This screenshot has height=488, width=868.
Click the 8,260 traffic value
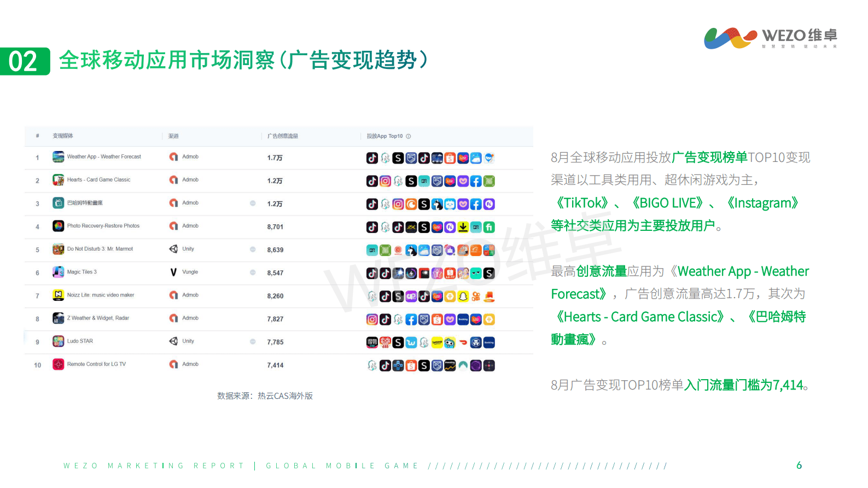click(x=275, y=296)
